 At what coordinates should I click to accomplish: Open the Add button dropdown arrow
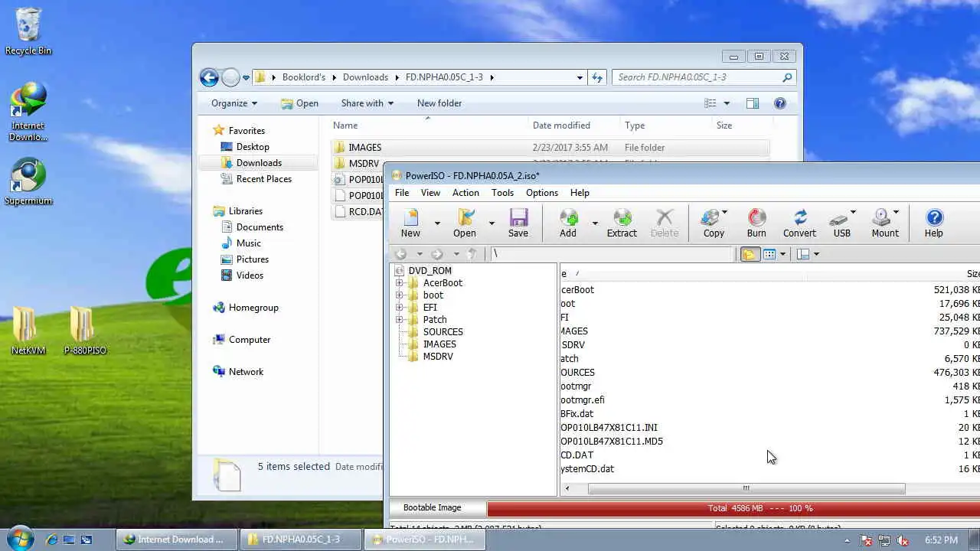click(x=594, y=223)
